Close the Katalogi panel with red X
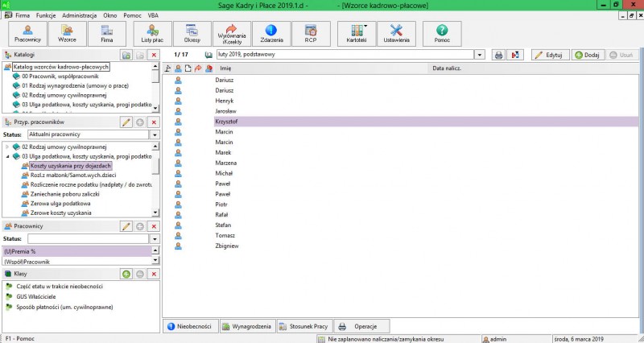The width and height of the screenshot is (644, 343). [x=154, y=55]
